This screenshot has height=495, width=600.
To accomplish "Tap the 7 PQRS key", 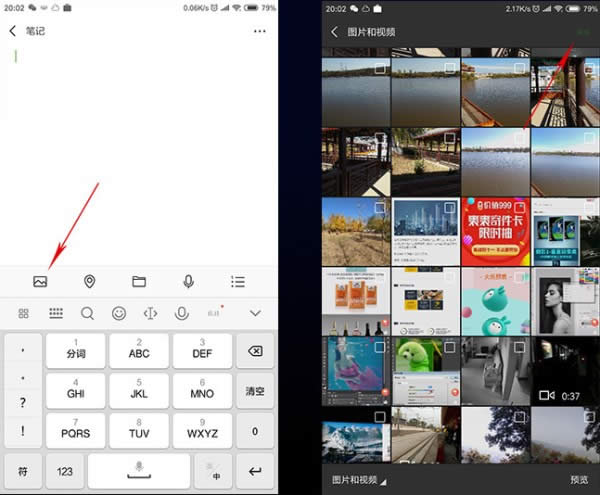I will pyautogui.click(x=75, y=431).
